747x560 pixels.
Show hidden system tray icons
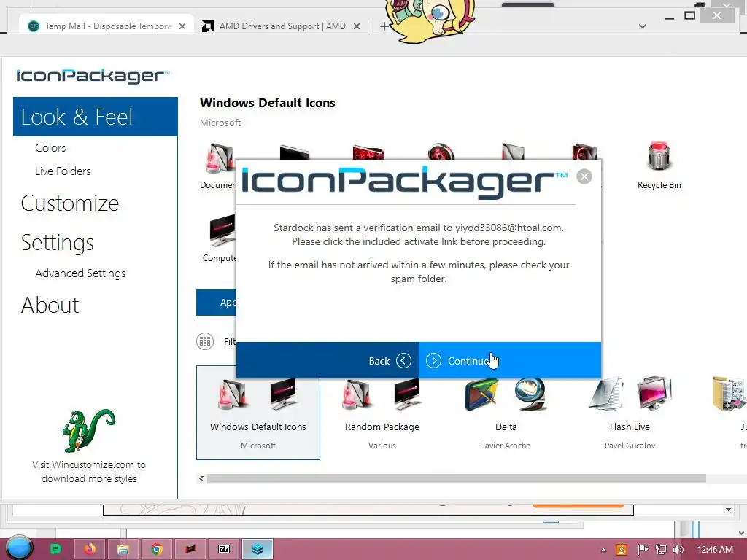603,550
